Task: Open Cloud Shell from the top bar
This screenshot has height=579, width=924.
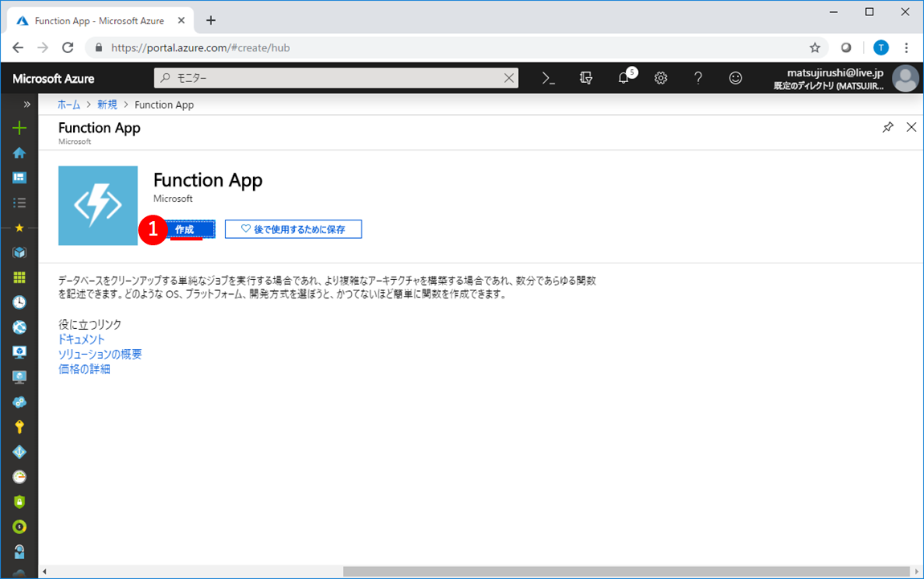Action: pyautogui.click(x=549, y=78)
